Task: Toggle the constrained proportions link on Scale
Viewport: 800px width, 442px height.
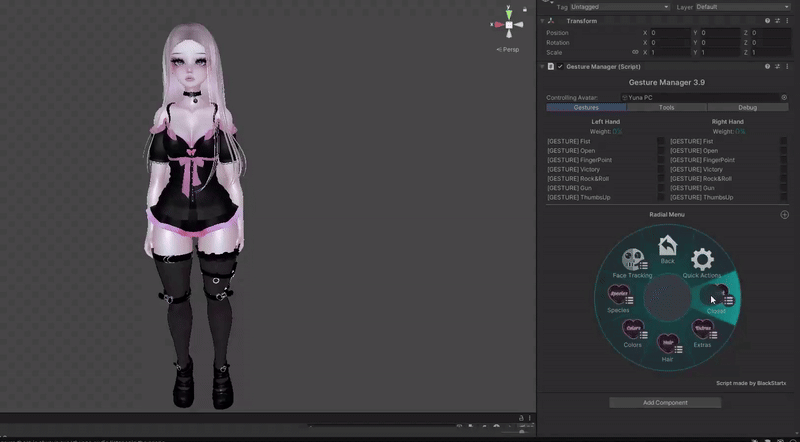Action: click(635, 52)
